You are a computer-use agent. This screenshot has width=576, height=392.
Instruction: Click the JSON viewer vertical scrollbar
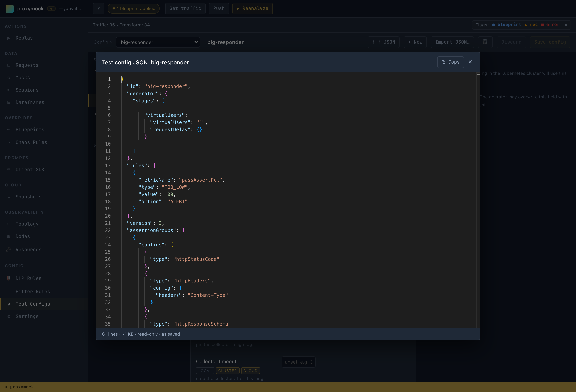click(x=478, y=200)
